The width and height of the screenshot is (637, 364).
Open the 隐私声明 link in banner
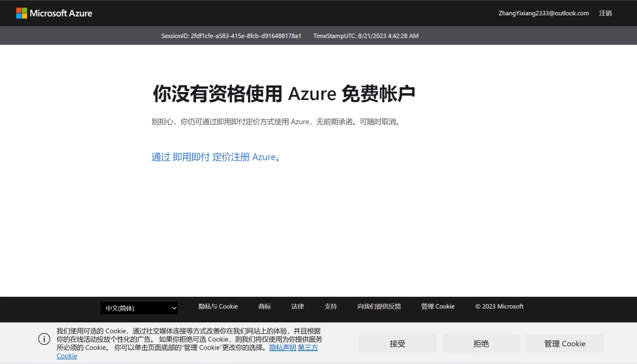[282, 347]
